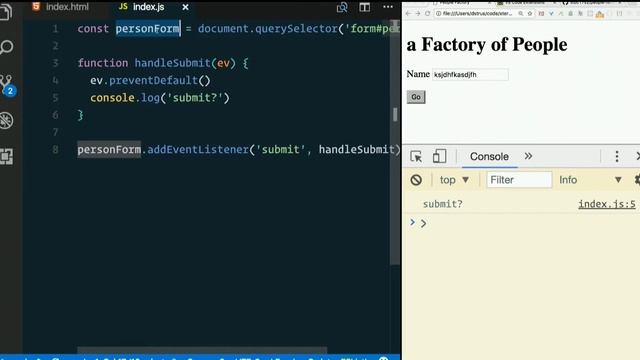Click the zoom magnifier in address bar
Screen dimensions: 640x360
521,13
